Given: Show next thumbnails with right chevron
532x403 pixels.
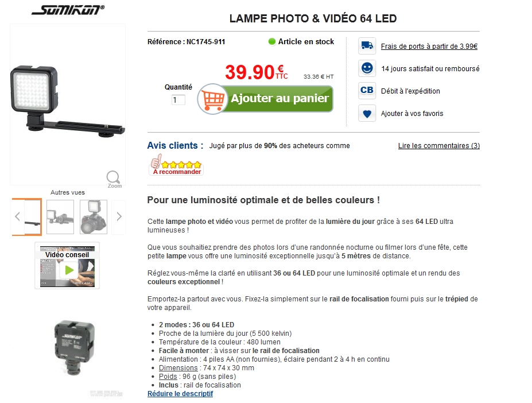Looking at the screenshot, I should point(119,216).
